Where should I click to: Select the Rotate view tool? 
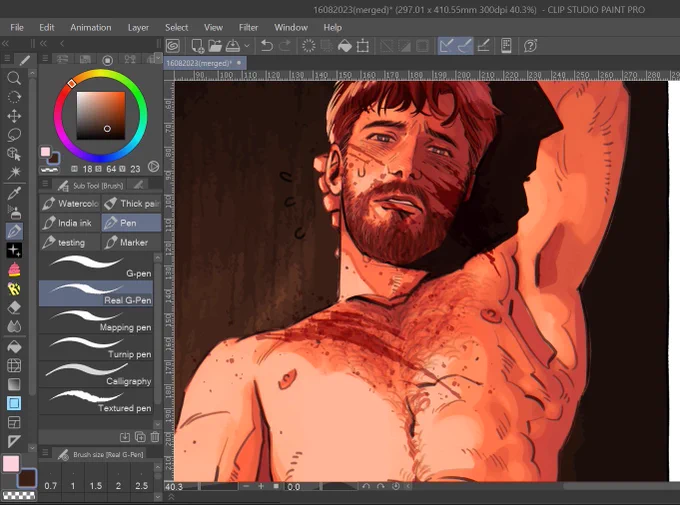click(x=14, y=97)
